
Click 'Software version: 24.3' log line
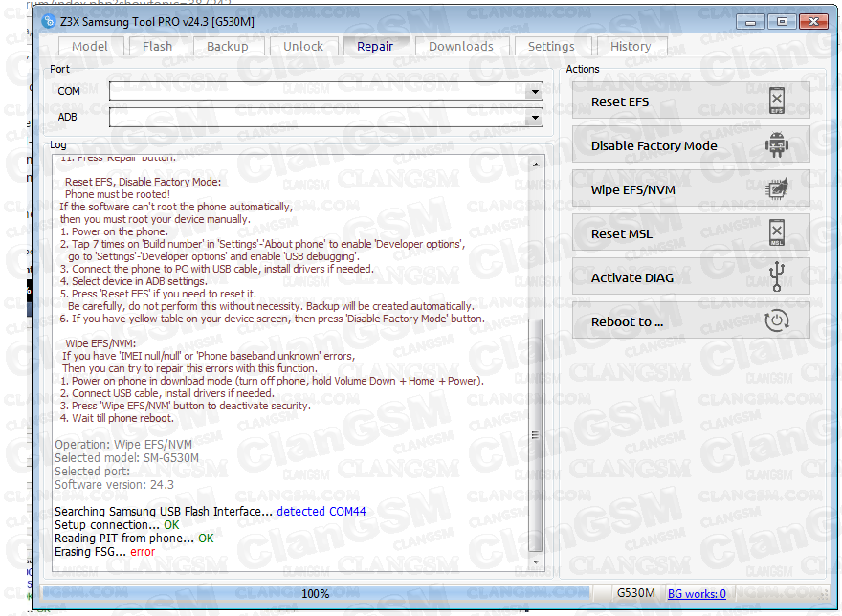(x=115, y=484)
